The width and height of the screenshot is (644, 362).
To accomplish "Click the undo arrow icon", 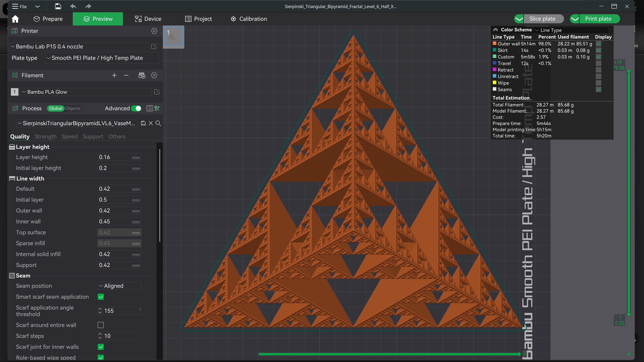I will point(73,6).
